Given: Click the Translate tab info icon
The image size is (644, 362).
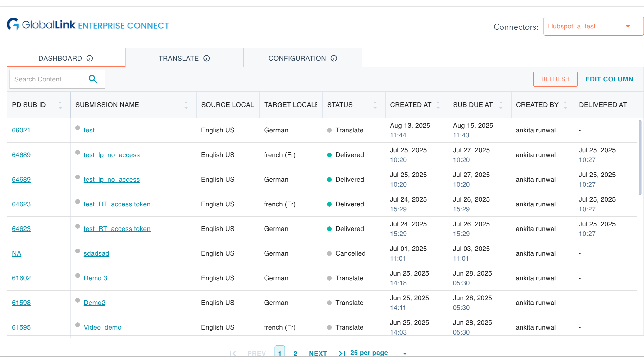Looking at the screenshot, I should (x=206, y=58).
